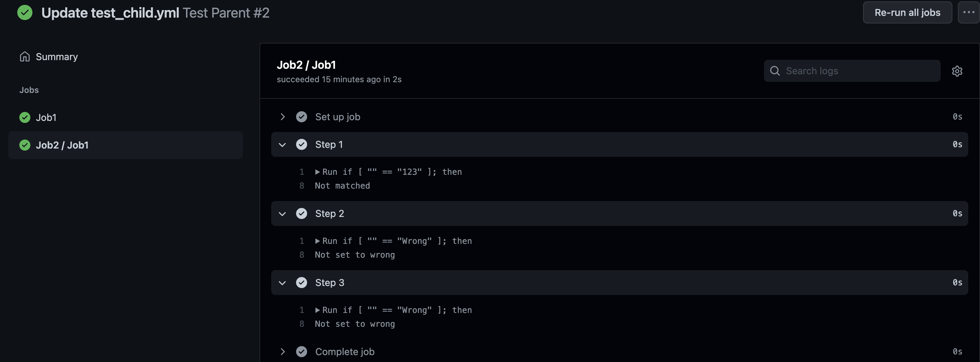Collapse the Step 3 log section

pyautogui.click(x=282, y=283)
